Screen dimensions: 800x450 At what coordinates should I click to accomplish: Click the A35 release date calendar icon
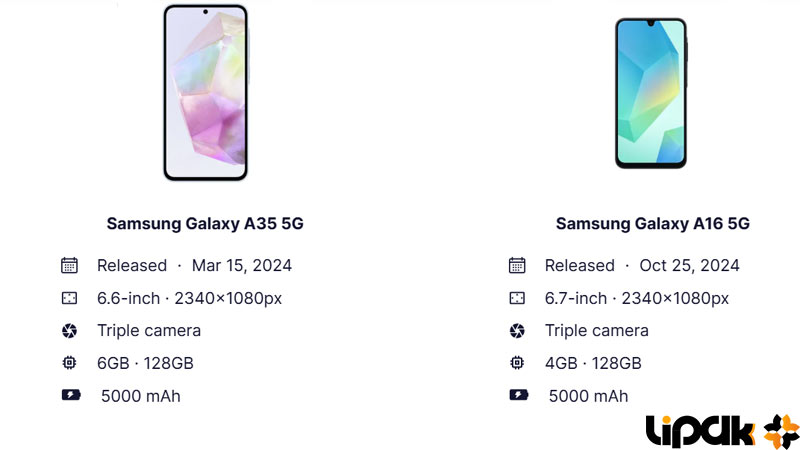[x=69, y=265]
